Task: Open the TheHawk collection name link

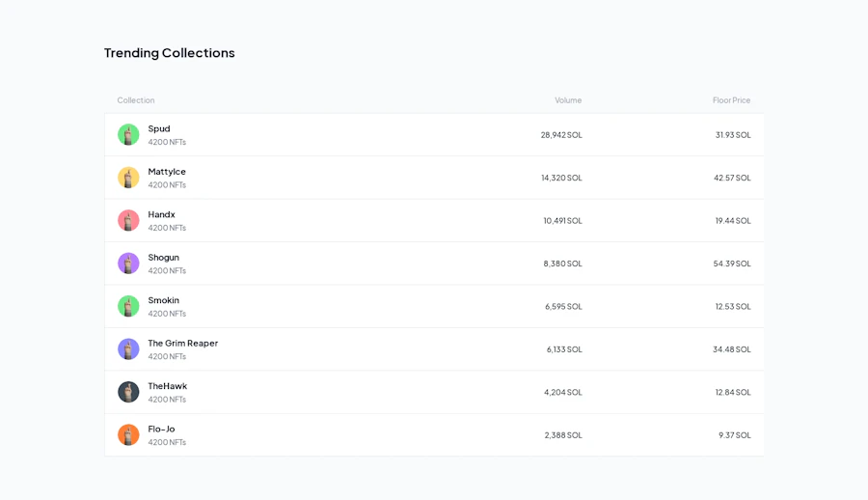Action: [167, 386]
